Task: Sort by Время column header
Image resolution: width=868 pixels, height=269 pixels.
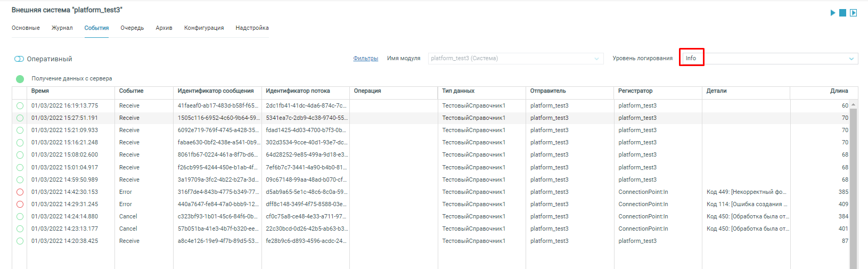Action: coord(40,91)
